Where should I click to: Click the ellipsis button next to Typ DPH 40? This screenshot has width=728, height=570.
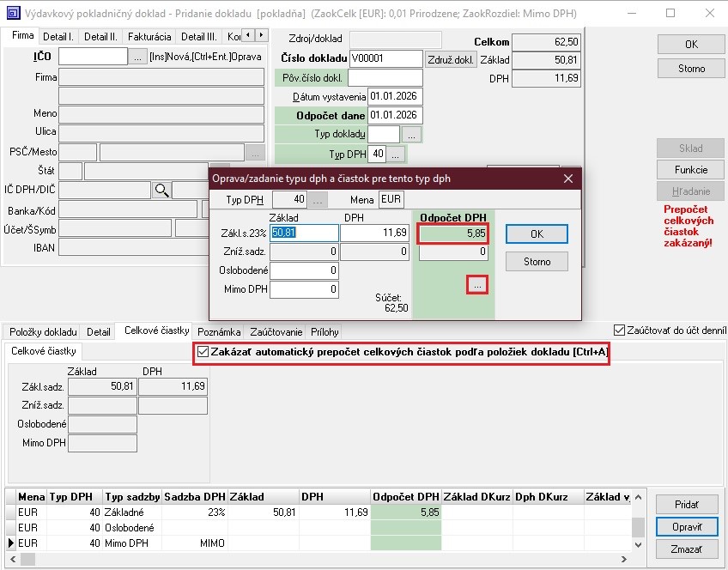[x=396, y=155]
